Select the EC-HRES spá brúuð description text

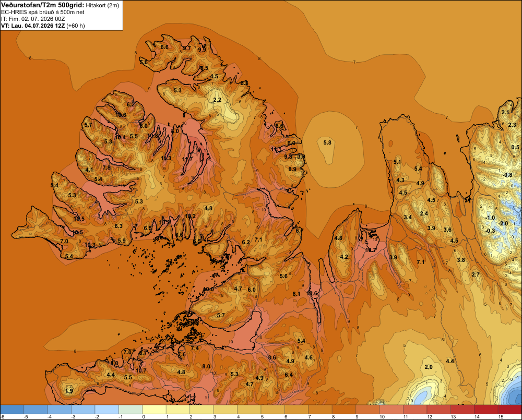pos(43,13)
